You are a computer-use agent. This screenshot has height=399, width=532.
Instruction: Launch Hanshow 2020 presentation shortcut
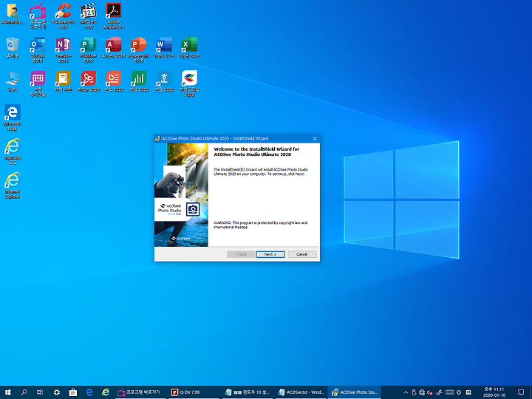point(114,81)
